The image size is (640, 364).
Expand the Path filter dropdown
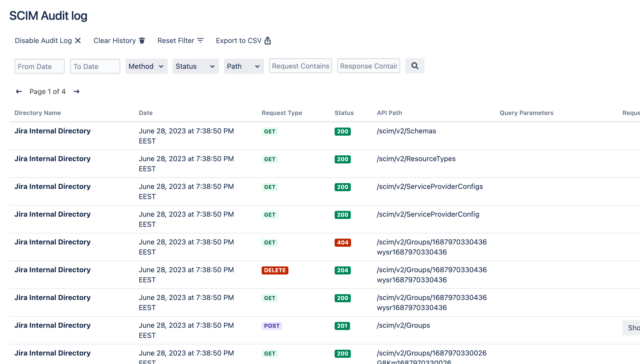[243, 66]
